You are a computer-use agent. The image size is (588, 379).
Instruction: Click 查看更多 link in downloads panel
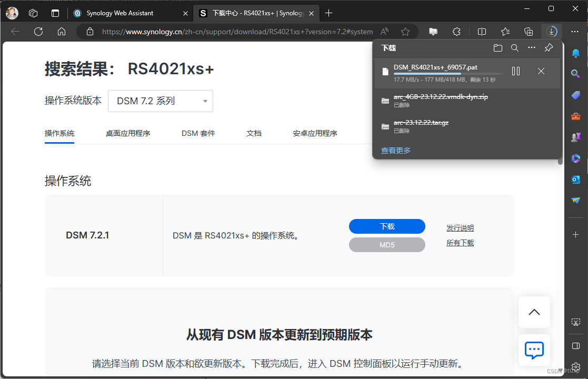pos(396,151)
